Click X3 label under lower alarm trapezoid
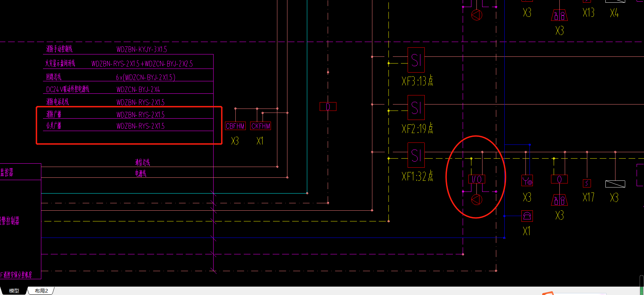The image size is (644, 295). 559,215
